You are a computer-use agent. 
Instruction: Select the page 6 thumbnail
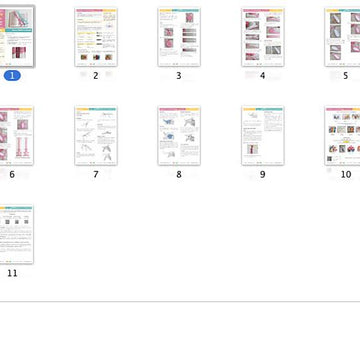16,136
